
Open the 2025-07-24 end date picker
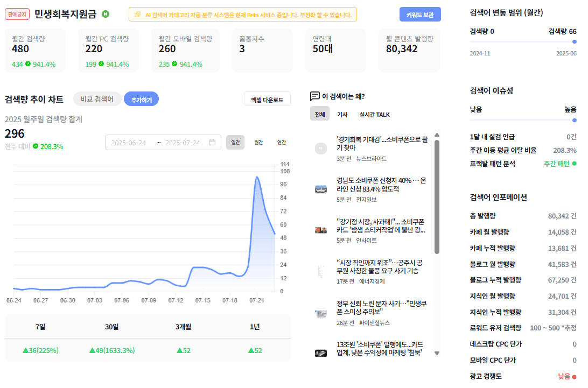183,143
